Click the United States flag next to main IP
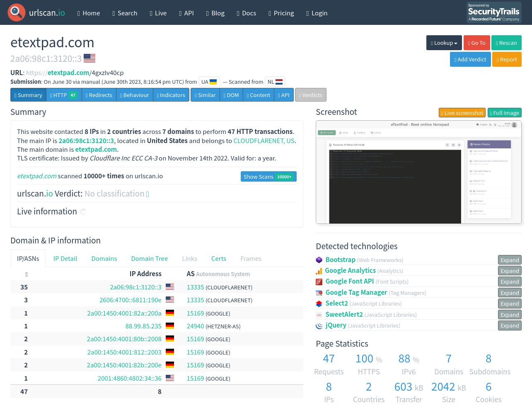This screenshot has width=532, height=408. click(x=89, y=58)
